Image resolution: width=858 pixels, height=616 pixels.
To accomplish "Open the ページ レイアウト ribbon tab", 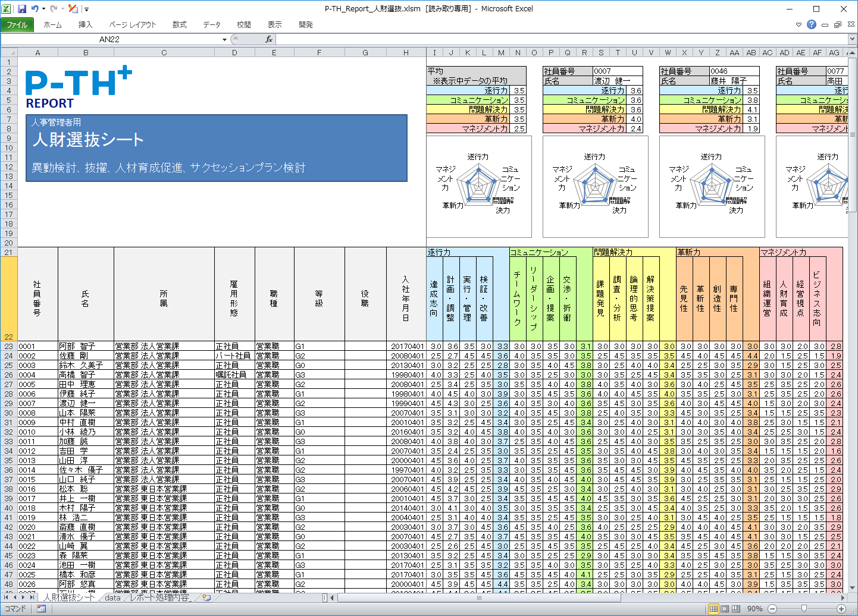I will (133, 24).
